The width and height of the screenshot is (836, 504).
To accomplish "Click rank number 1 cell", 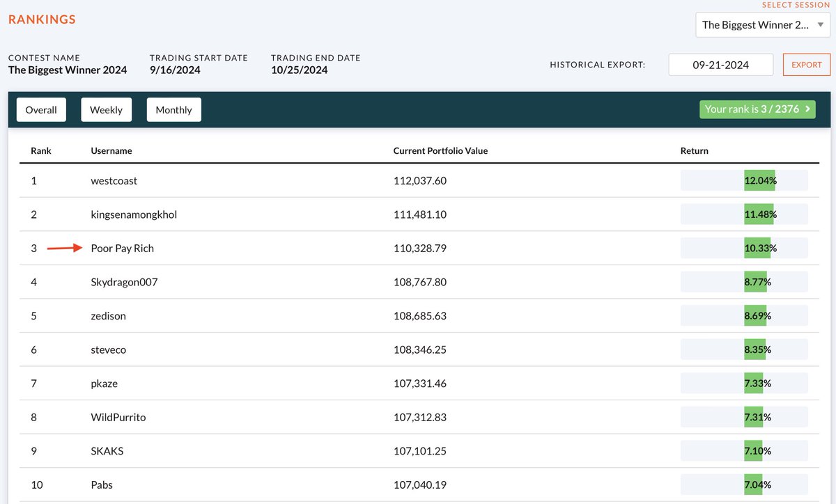I will [33, 180].
